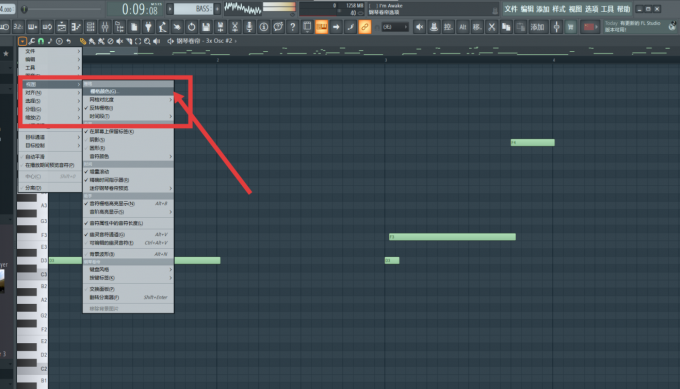Image resolution: width=680 pixels, height=389 pixels.
Task: Toggle 幽灵音符通道(S) option
Action: point(128,234)
